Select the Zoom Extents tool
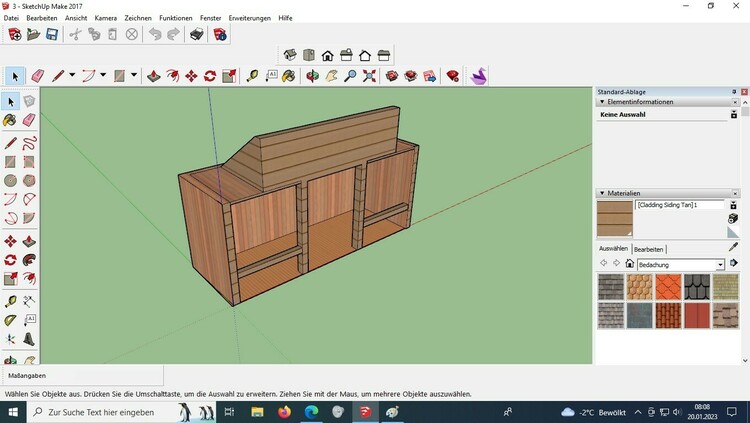The image size is (750, 423). click(x=369, y=76)
